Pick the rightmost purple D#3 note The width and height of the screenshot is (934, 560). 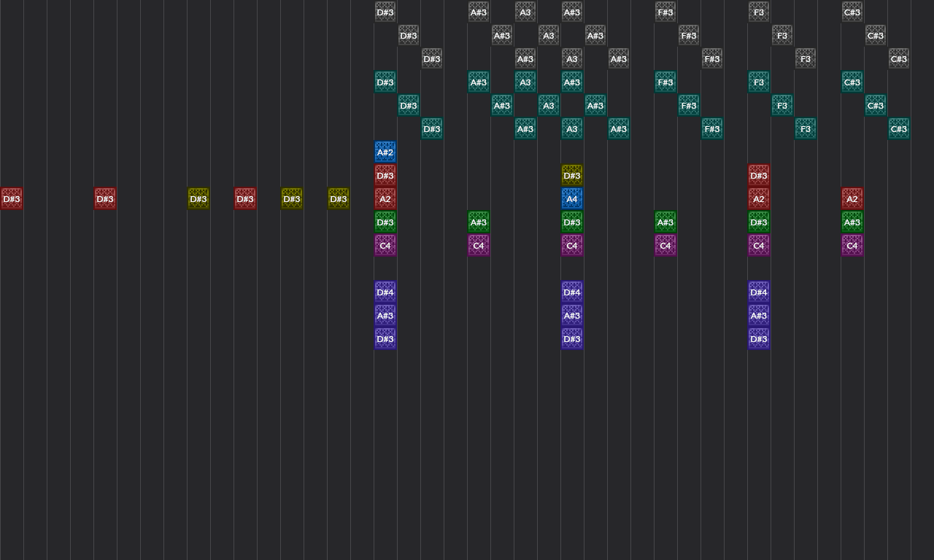click(759, 338)
